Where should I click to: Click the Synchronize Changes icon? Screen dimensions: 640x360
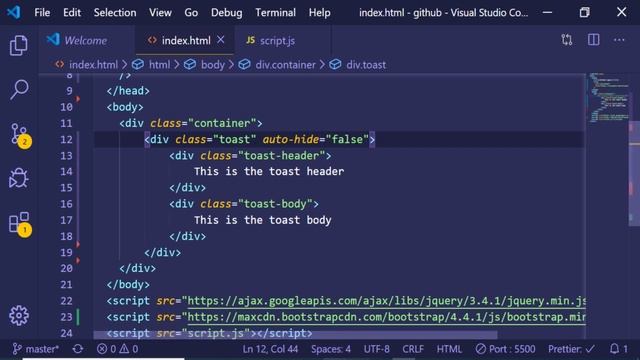click(78, 349)
